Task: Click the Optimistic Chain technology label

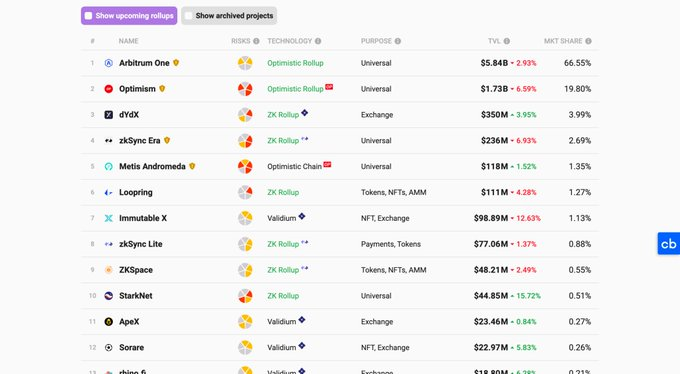Action: click(x=294, y=167)
